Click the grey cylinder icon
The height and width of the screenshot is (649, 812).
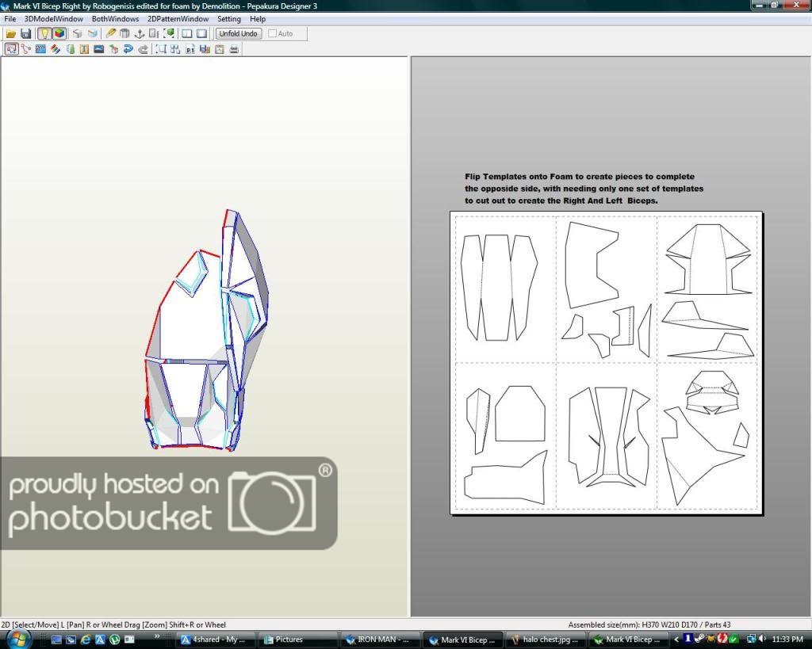[x=124, y=33]
